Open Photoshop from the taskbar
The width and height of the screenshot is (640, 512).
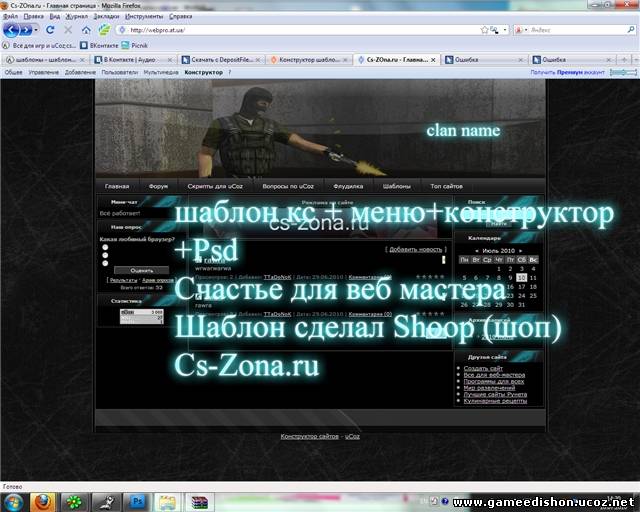pyautogui.click(x=138, y=501)
